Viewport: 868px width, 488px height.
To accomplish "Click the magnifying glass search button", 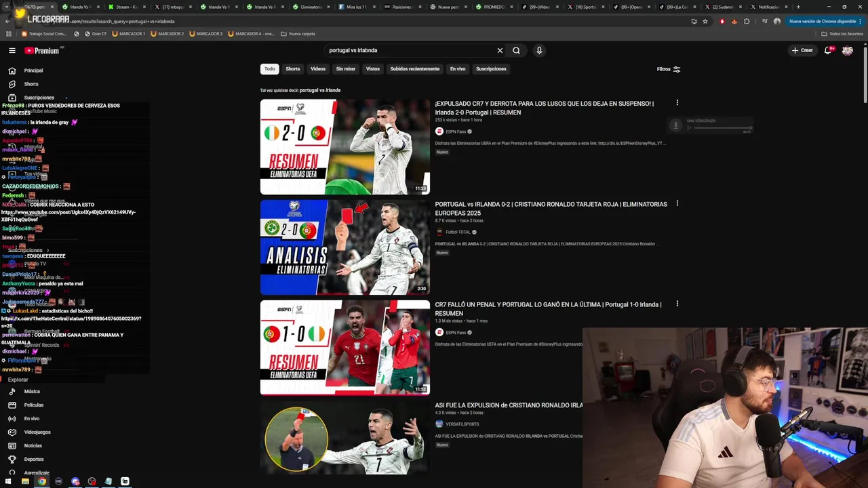I will point(516,50).
